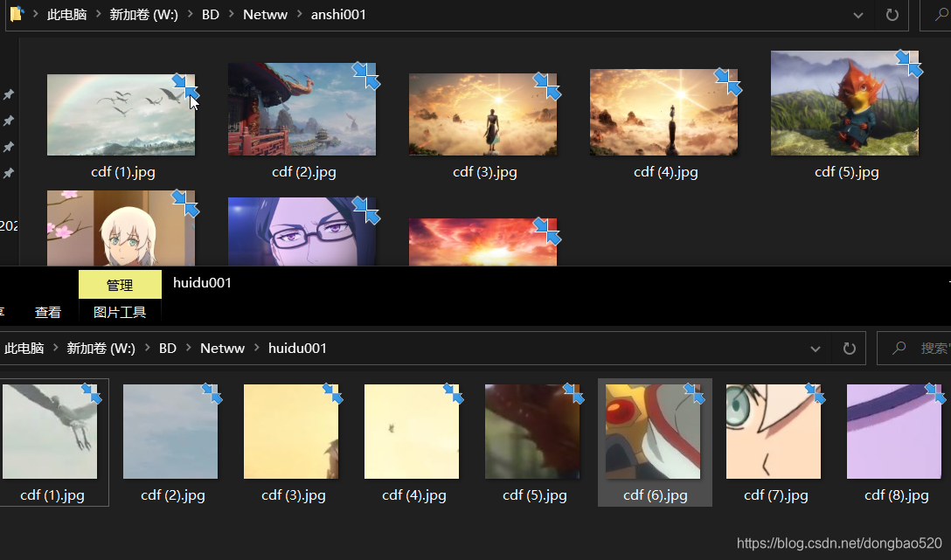Select anime eye thumbnail cdf (7).jpg in huidu001
This screenshot has height=560, width=951.
coord(774,432)
